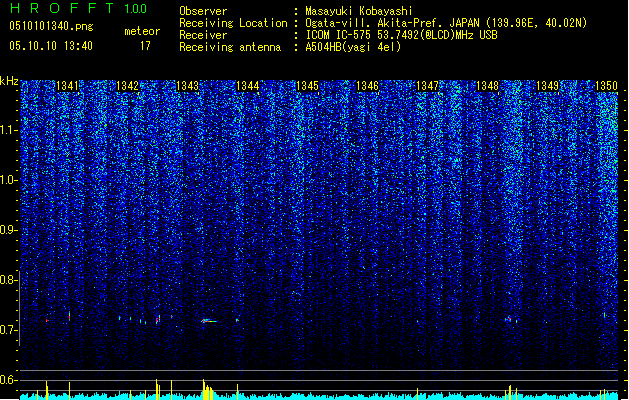Click the 1346 time marker
629x400 pixels.
coord(367,86)
